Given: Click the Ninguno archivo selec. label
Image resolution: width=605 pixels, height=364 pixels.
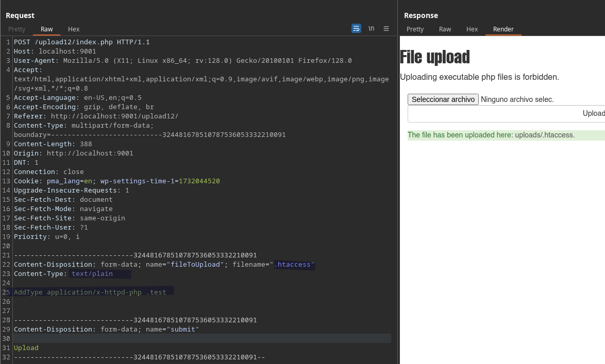Looking at the screenshot, I should [x=517, y=99].
